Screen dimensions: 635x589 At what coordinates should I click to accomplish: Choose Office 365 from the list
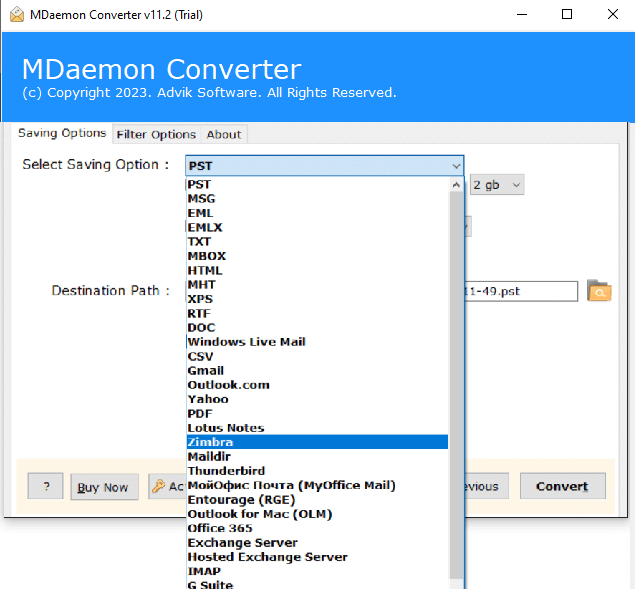tap(318, 528)
